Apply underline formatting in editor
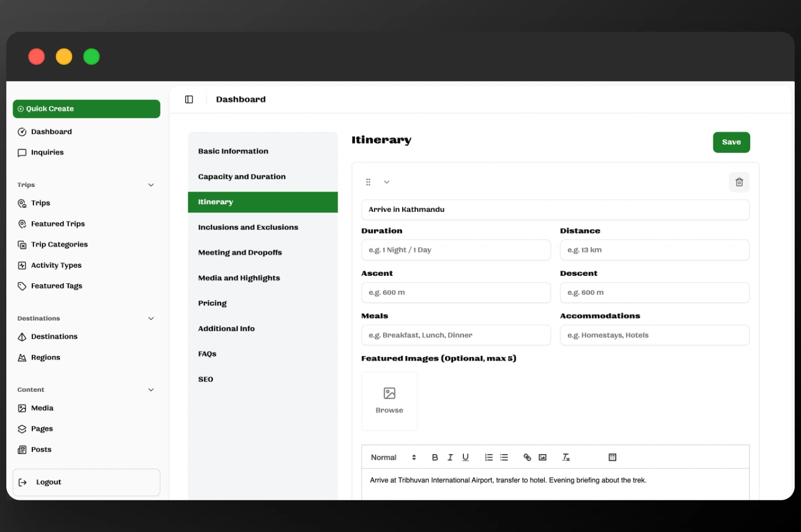Image resolution: width=801 pixels, height=532 pixels. (466, 458)
